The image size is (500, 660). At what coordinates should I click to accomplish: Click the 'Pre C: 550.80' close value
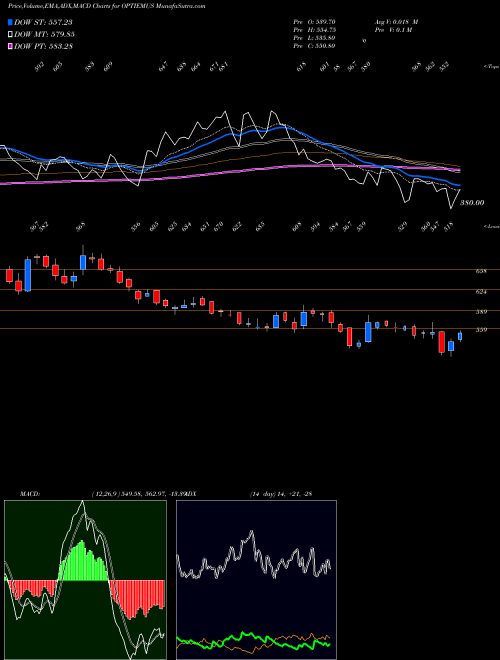(314, 46)
